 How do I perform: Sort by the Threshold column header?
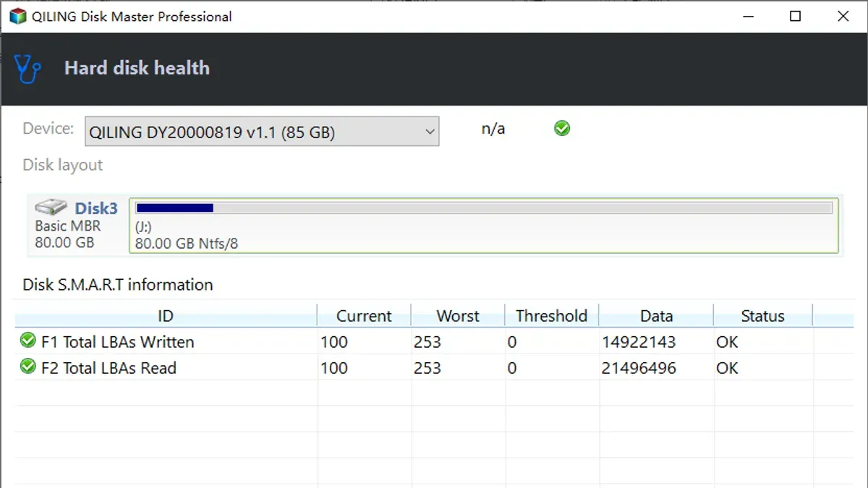pos(552,316)
